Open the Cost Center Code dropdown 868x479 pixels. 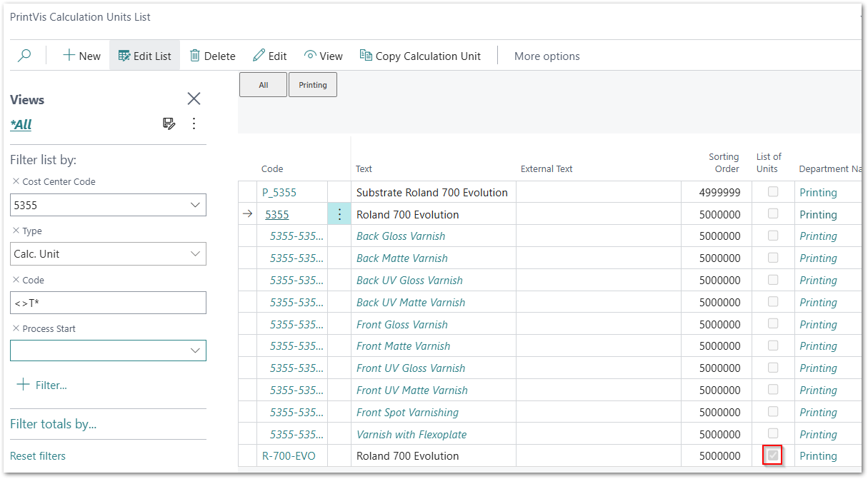coord(195,205)
